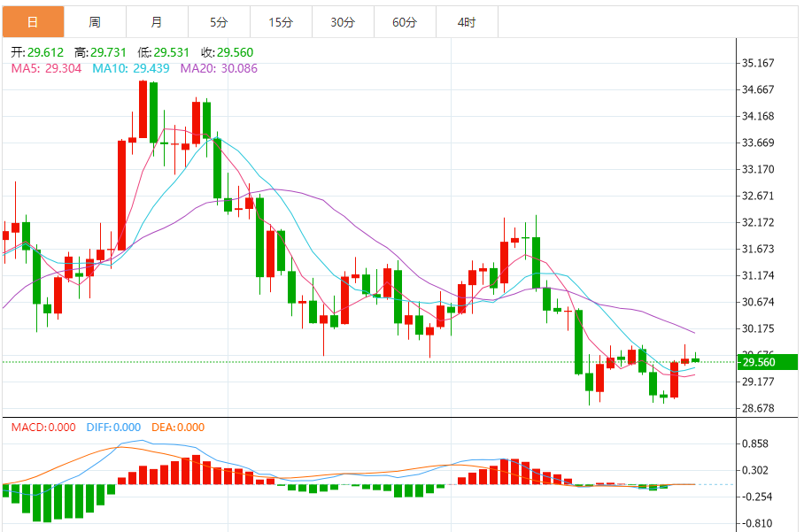
Task: Click the 32.172 price axis label
Action: (x=758, y=222)
